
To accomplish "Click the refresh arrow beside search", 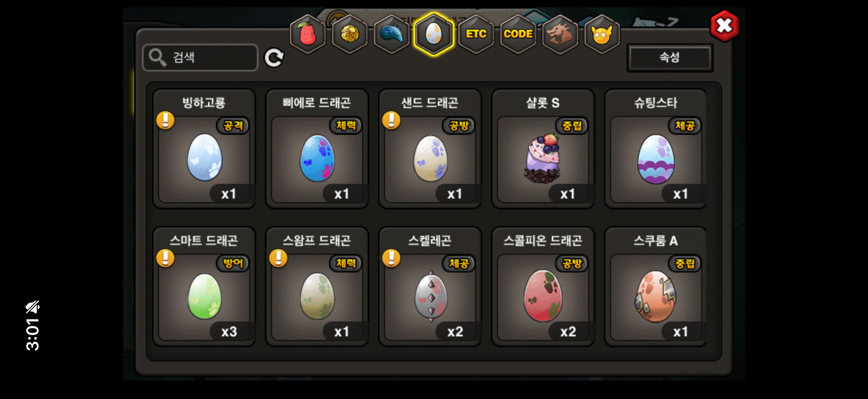I will [274, 58].
